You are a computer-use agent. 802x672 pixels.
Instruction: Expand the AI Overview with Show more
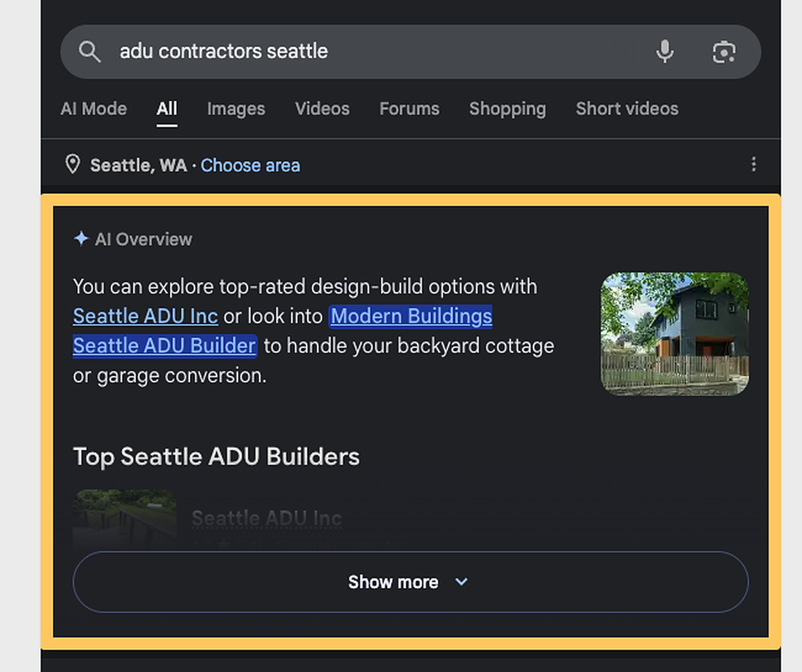(411, 582)
